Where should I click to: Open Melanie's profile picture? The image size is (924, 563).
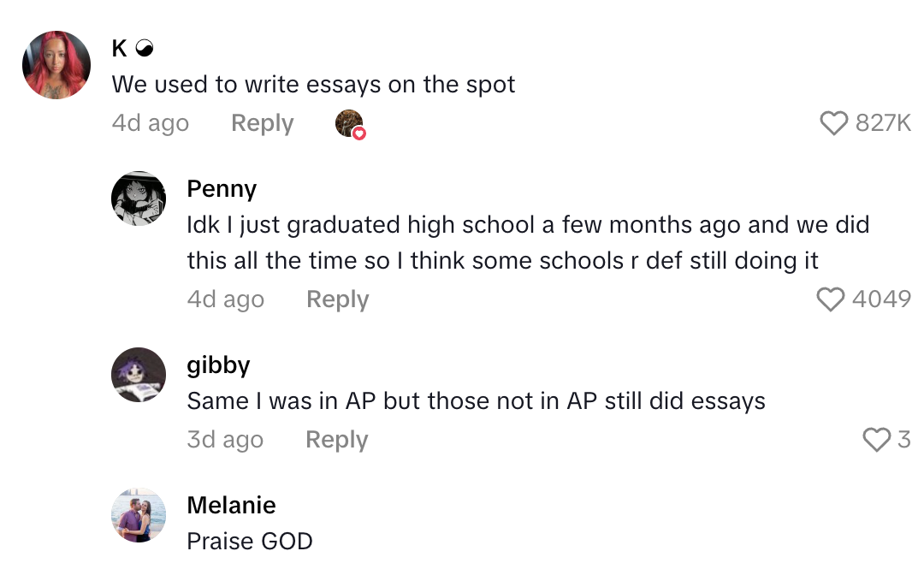[138, 515]
